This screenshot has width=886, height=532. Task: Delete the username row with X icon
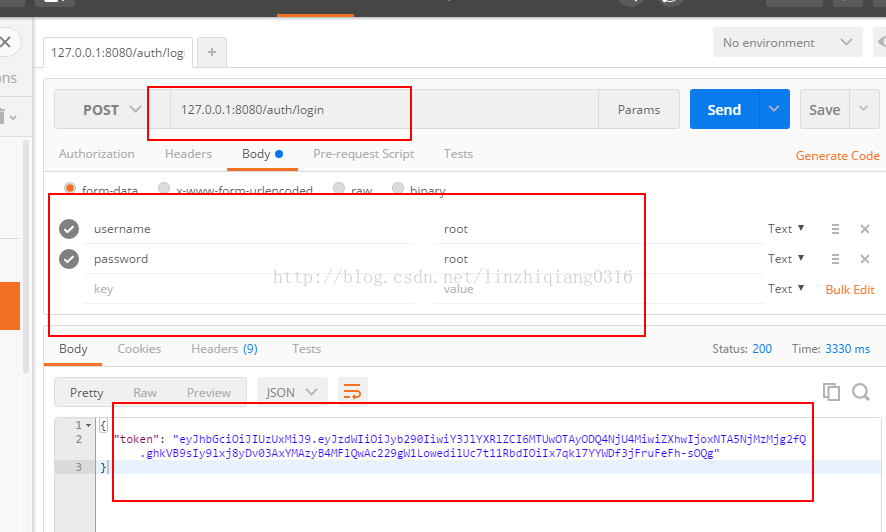(x=865, y=229)
